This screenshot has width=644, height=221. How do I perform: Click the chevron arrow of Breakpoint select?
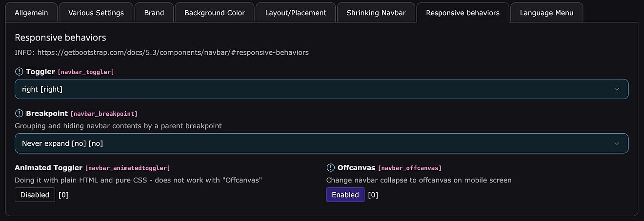click(x=617, y=143)
